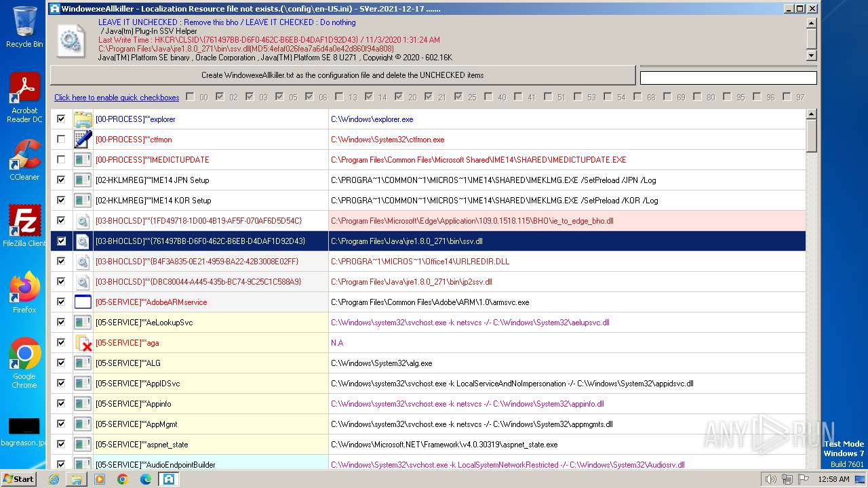
Task: Select the jp2ssv.dll path cell
Action: (x=567, y=282)
